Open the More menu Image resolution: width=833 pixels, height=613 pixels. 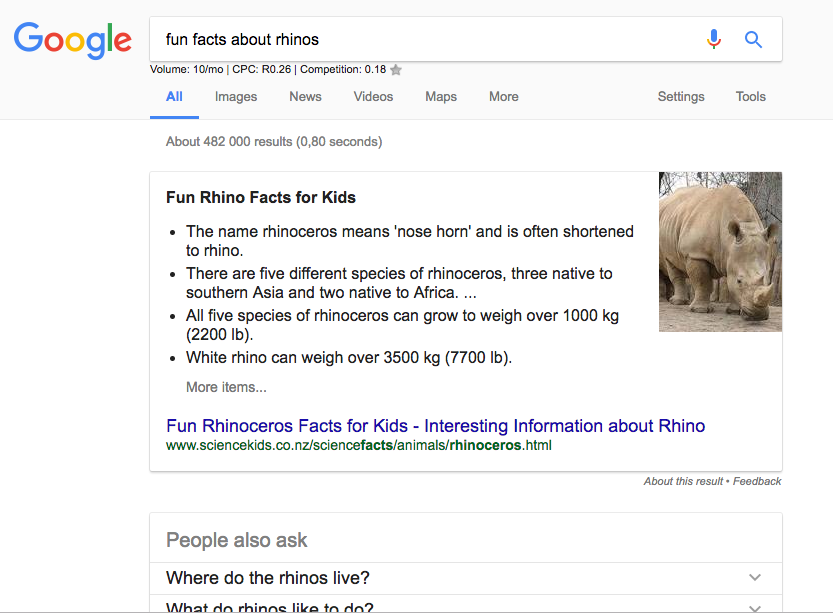click(504, 97)
